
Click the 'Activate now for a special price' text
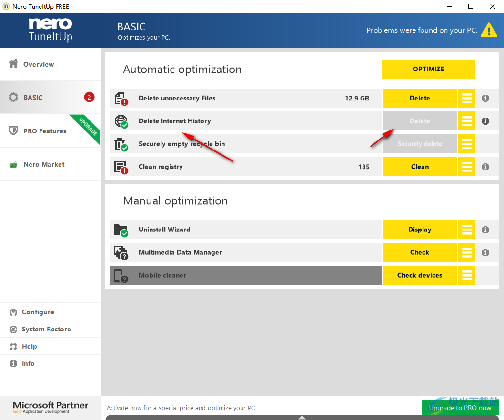pyautogui.click(x=181, y=408)
